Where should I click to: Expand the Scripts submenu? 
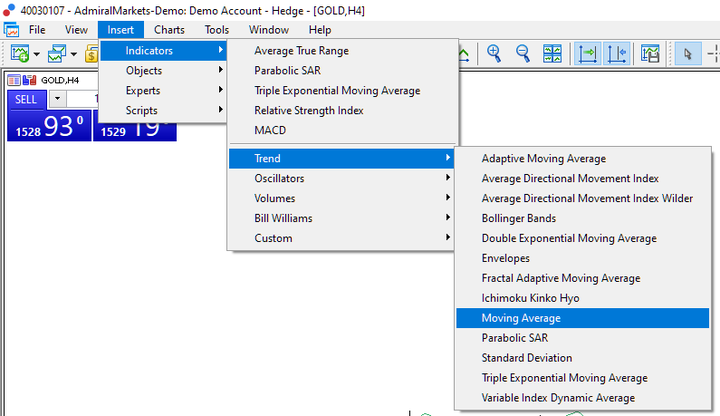click(x=163, y=110)
